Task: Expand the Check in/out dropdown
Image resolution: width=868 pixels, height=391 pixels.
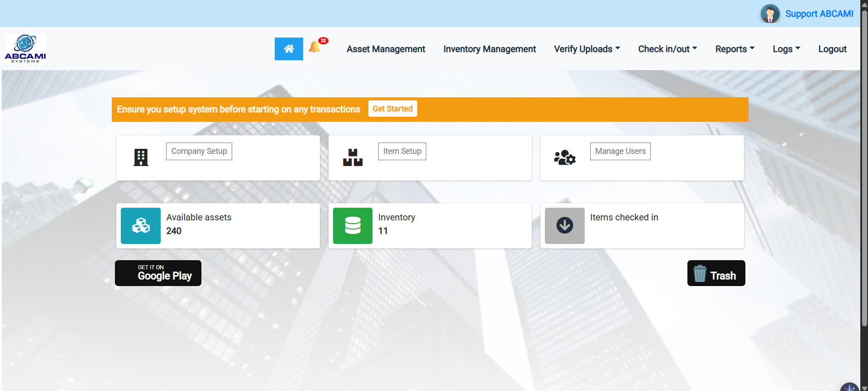Action: (x=668, y=49)
